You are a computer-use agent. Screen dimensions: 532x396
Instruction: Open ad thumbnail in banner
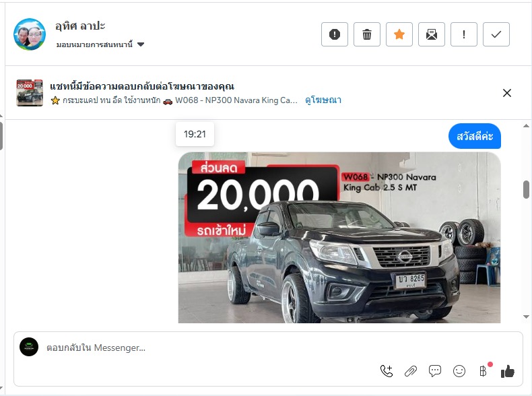[30, 93]
